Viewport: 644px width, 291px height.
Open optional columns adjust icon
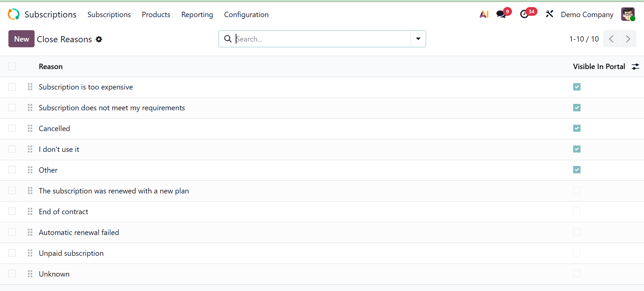(x=635, y=67)
